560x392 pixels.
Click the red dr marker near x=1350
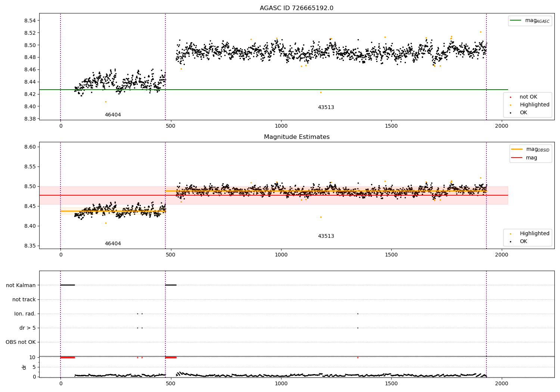click(358, 357)
